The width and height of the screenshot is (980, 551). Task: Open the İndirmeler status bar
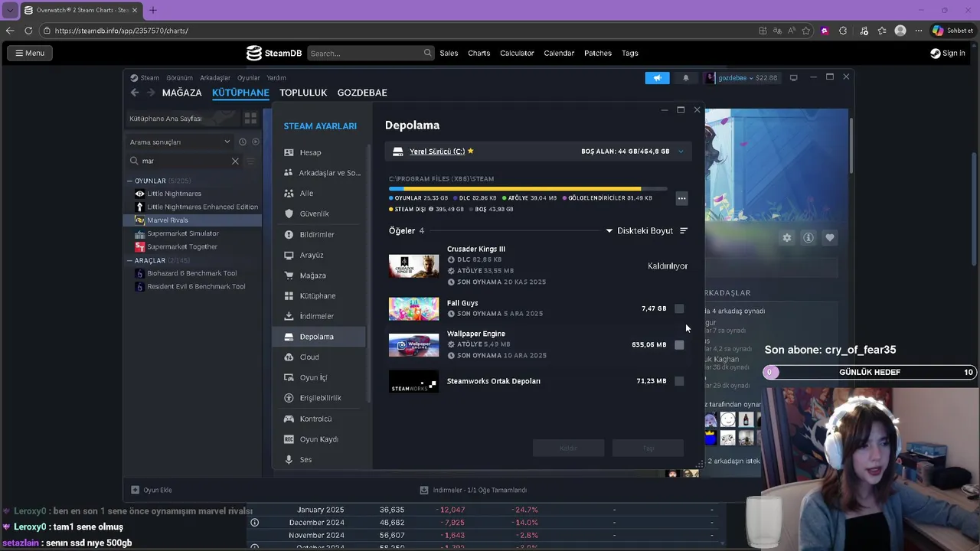(473, 490)
